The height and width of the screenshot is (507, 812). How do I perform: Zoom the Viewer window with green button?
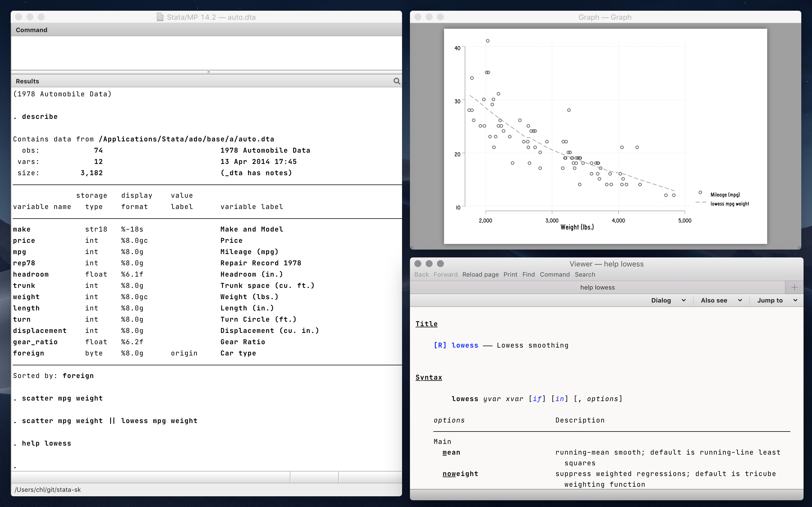[x=440, y=264]
